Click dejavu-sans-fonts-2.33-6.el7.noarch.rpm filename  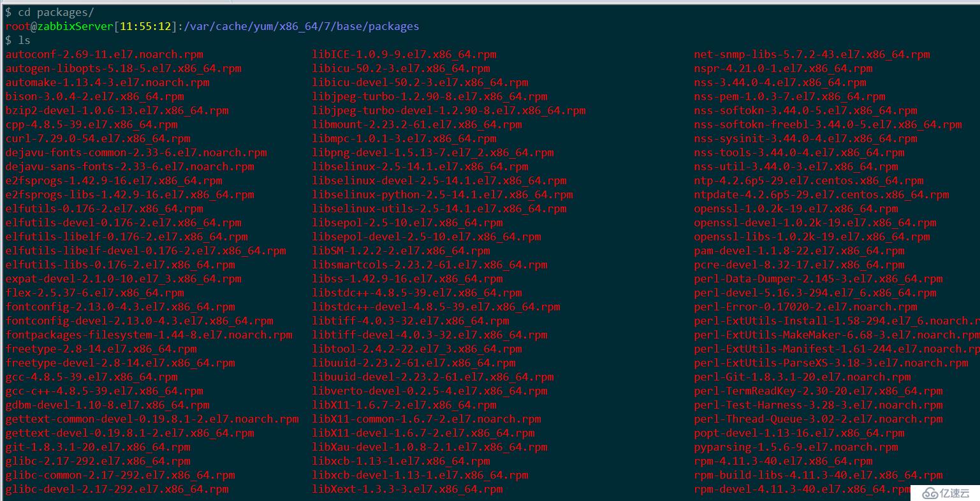tap(130, 167)
